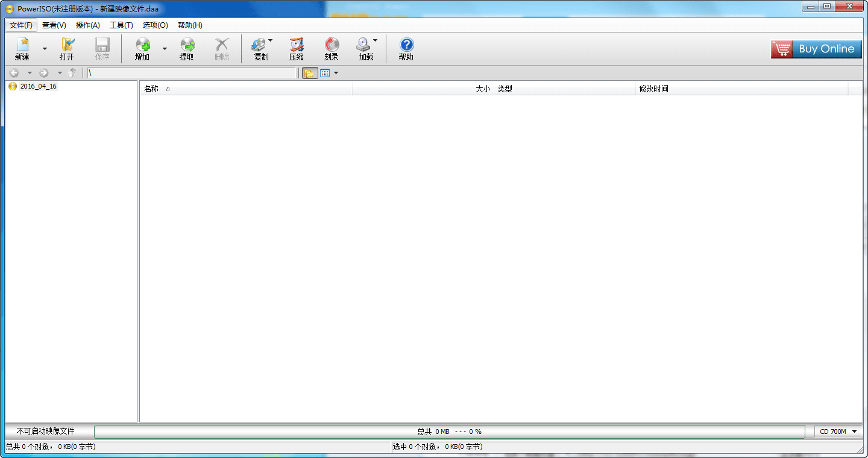The width and height of the screenshot is (868, 458).
Task: Click the 保存 (Save) toolbar icon
Action: [102, 49]
